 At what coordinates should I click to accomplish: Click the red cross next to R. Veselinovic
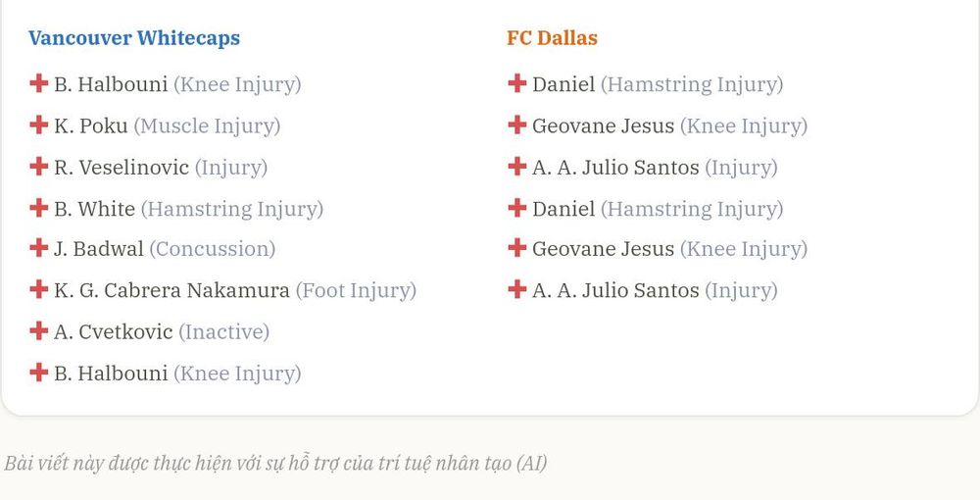click(39, 167)
